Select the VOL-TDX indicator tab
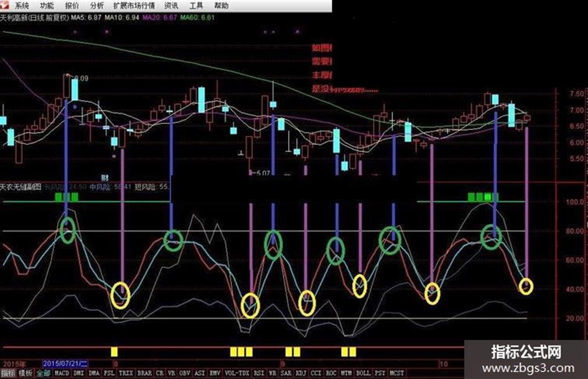This screenshot has width=588, height=379. pyautogui.click(x=237, y=373)
